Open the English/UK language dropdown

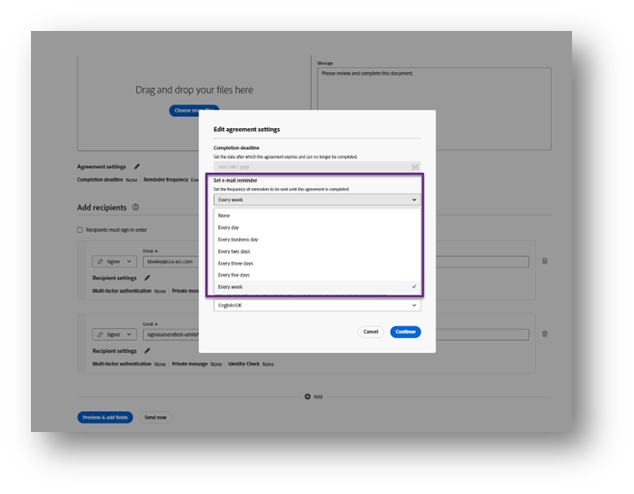(x=316, y=305)
